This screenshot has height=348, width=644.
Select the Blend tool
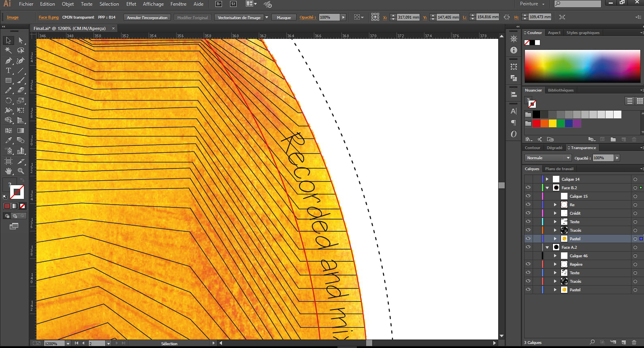pyautogui.click(x=21, y=140)
